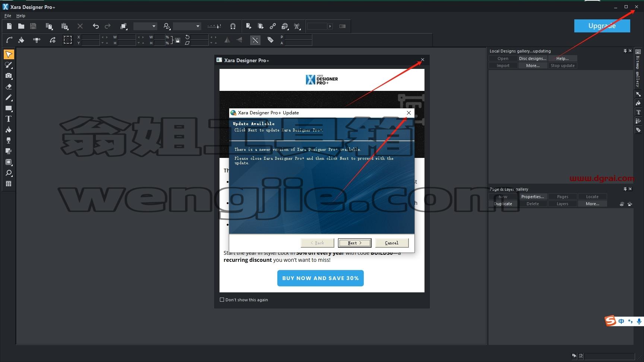The height and width of the screenshot is (362, 644).
Task: Click the flip horizontal triangle icon
Action: [x=227, y=40]
